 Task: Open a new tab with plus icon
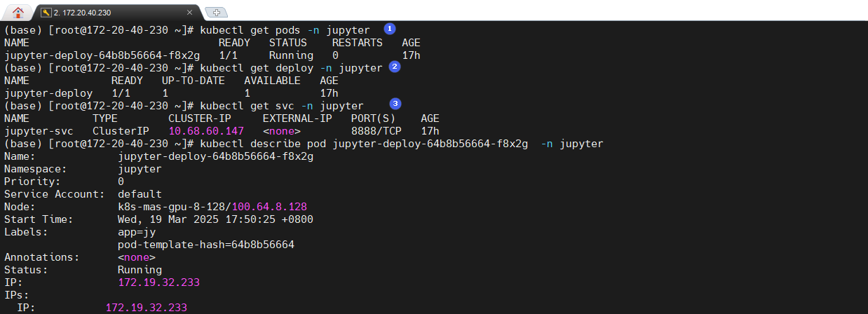point(216,13)
